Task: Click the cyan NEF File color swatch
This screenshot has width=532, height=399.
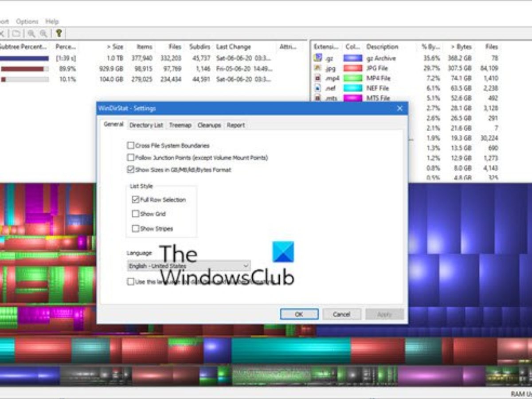Action: 353,88
